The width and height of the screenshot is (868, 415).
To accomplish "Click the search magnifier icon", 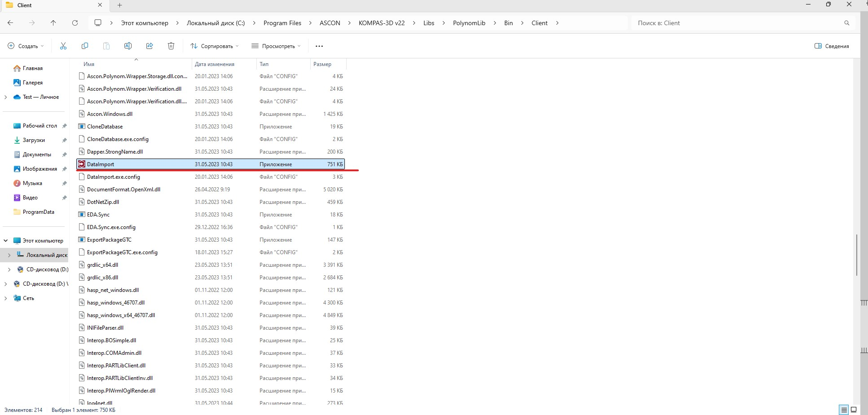I will point(847,23).
